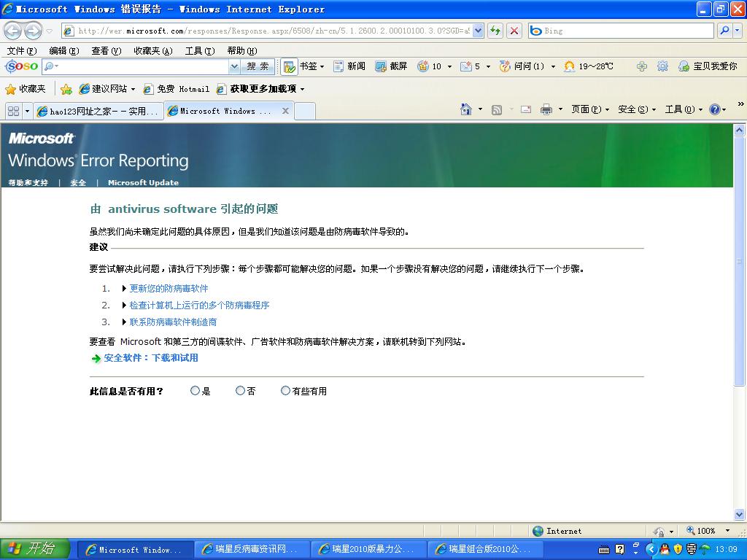This screenshot has height=560, width=747.
Task: Click the 宝贝我爱你 user icon
Action: click(684, 66)
